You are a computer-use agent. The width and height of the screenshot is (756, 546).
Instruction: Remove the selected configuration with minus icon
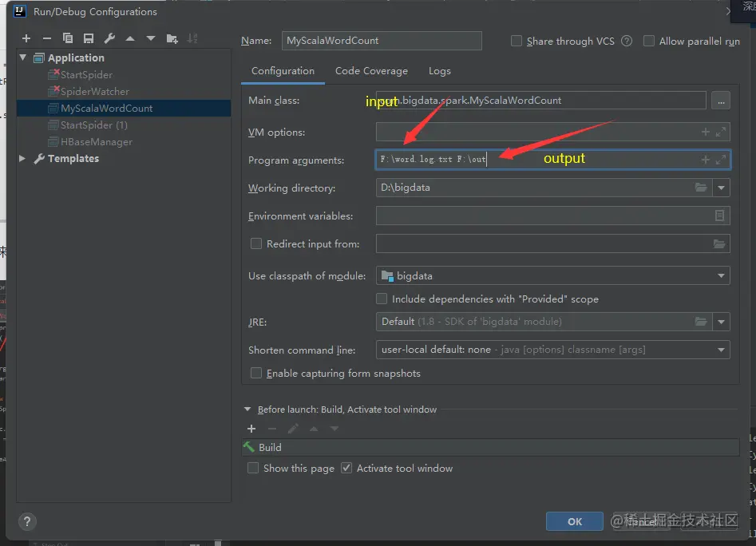pos(47,38)
